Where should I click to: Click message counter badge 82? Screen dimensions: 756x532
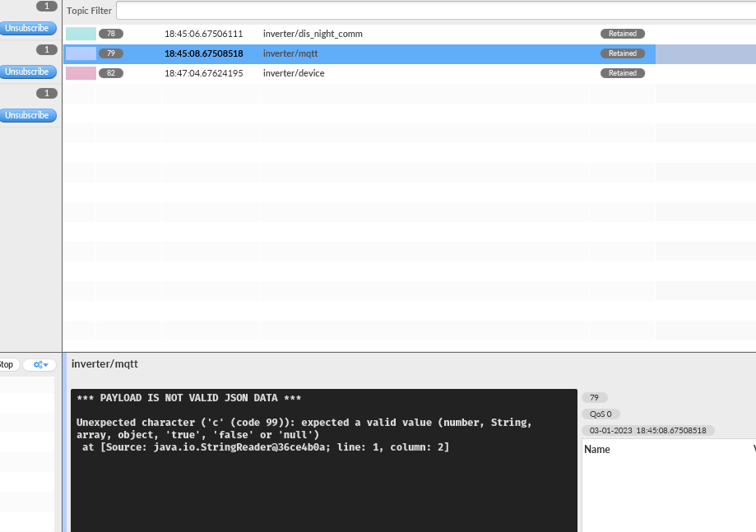(x=111, y=72)
